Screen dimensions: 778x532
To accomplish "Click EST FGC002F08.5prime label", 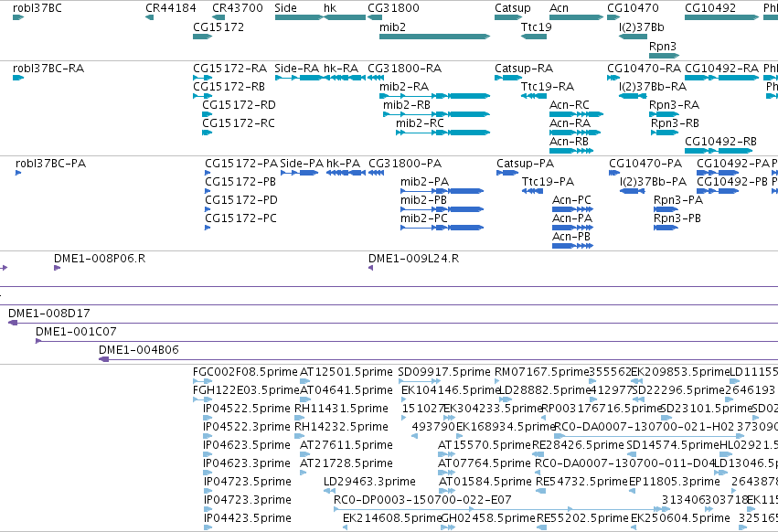I will (245, 372).
